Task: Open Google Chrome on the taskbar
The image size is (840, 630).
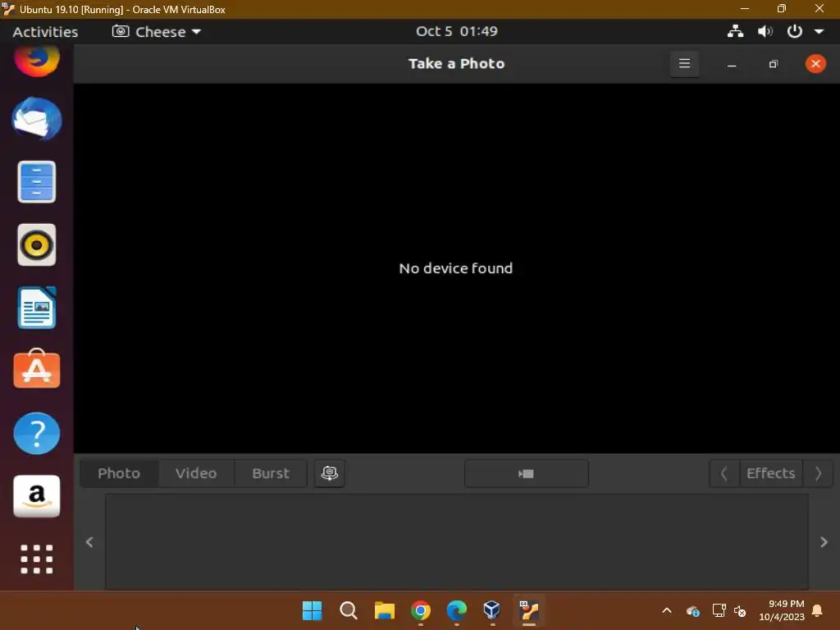Action: pos(421,610)
